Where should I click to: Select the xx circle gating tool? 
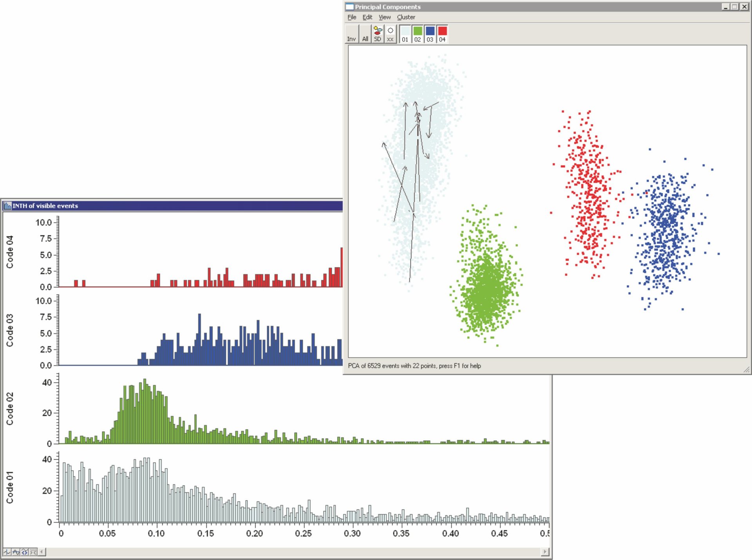tap(389, 34)
